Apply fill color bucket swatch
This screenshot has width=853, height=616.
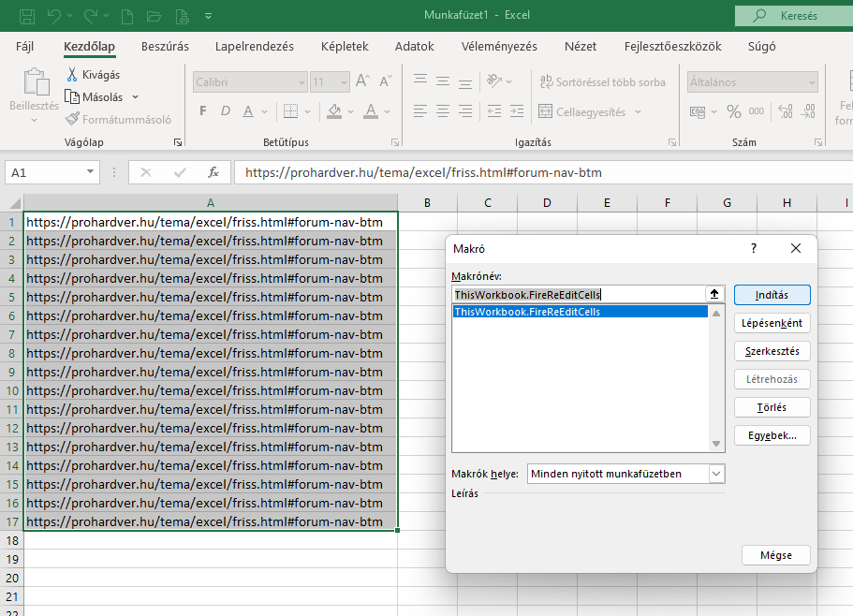pos(334,111)
